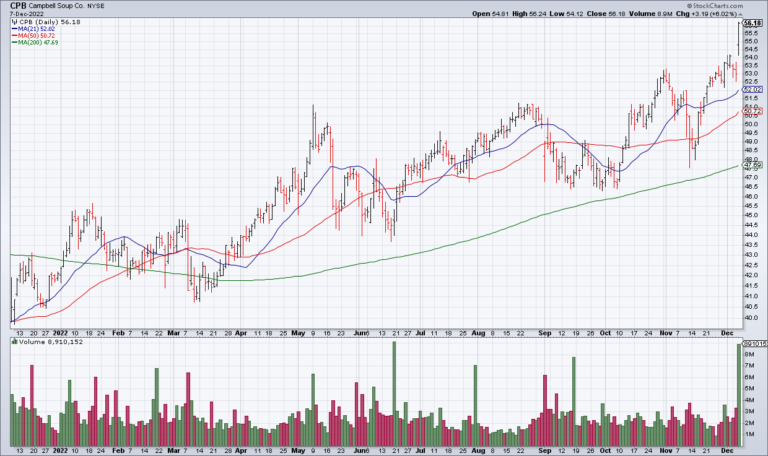This screenshot has height=456, width=768.
Task: Click the Low 54.12 value
Action: pyautogui.click(x=566, y=14)
